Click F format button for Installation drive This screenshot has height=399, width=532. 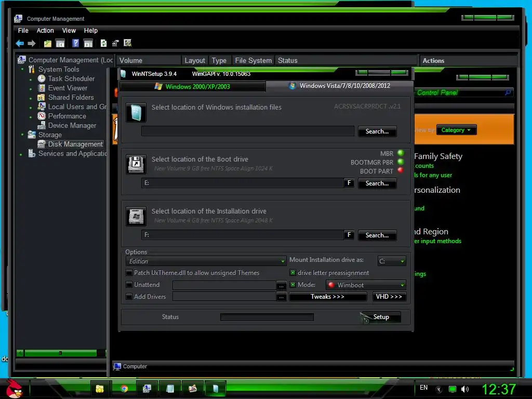coord(349,235)
